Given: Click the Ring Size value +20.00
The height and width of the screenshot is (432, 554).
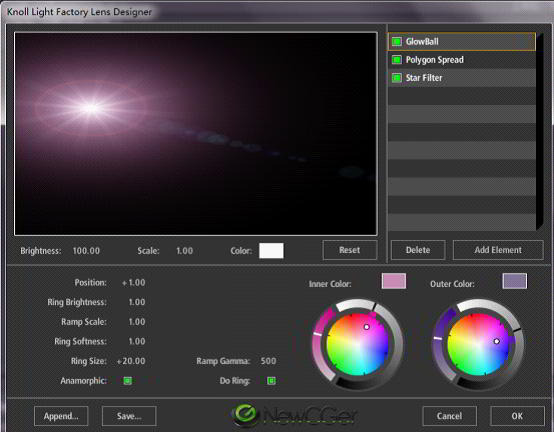Looking at the screenshot, I should tap(131, 361).
